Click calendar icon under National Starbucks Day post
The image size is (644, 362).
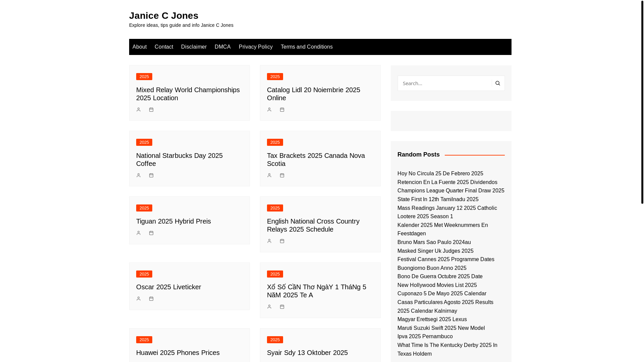click(151, 175)
